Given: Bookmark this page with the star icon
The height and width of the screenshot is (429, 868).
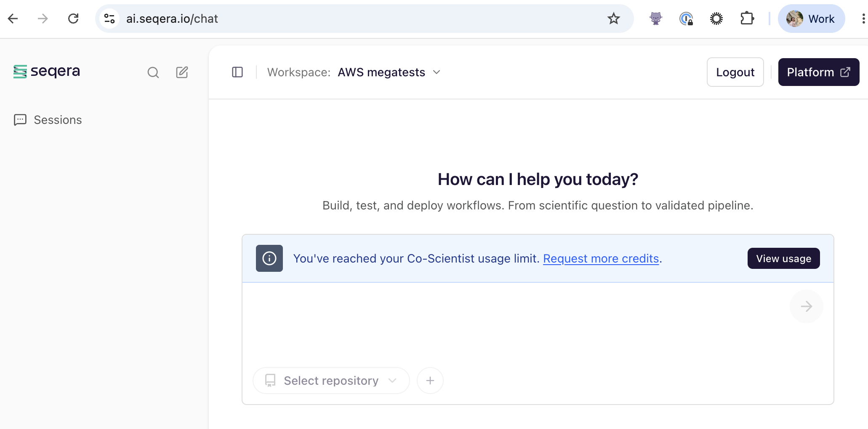Looking at the screenshot, I should [x=613, y=19].
